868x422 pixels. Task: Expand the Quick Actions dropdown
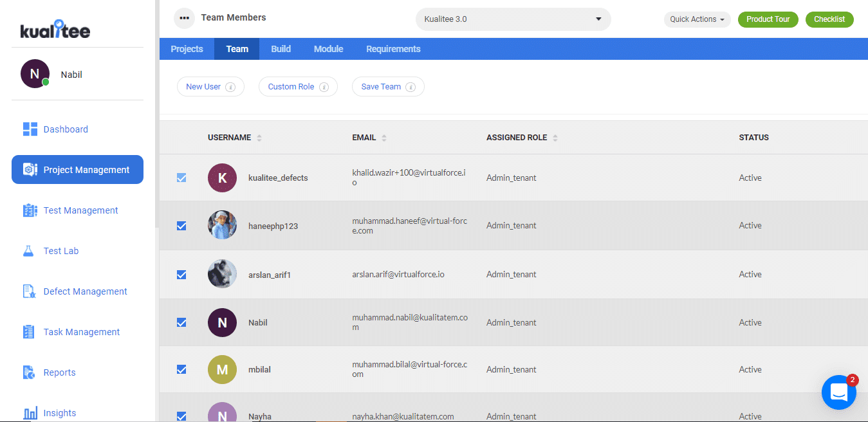click(697, 19)
